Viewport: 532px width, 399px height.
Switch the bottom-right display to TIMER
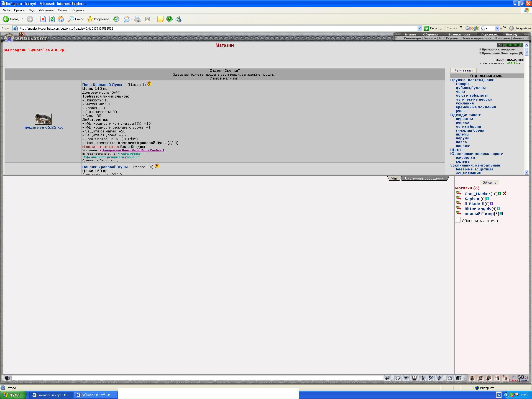524,380
